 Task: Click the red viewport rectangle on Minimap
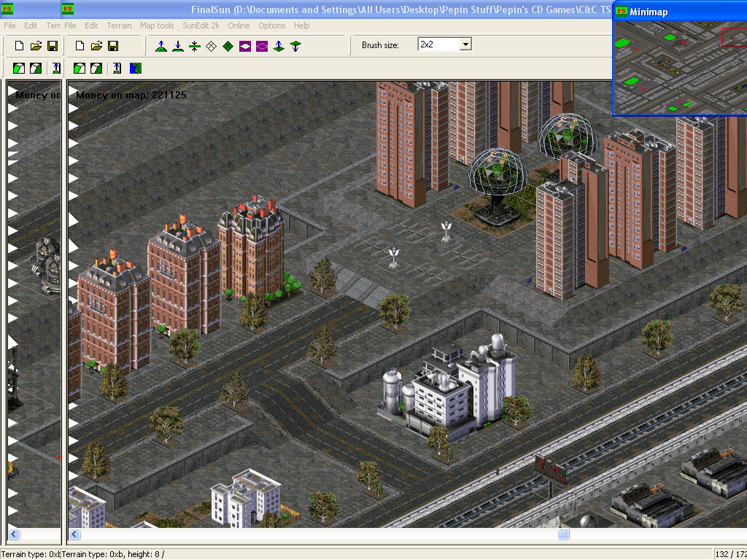click(735, 37)
